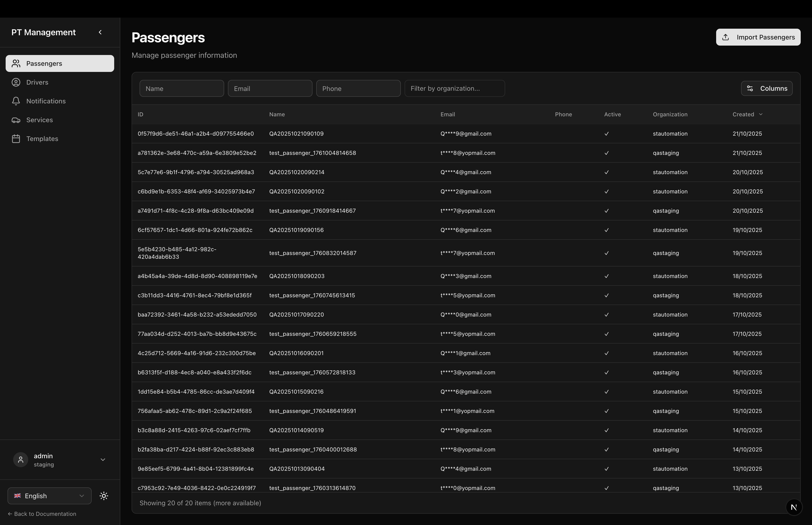Click the Columns settings icon
Viewport: 812px width, 525px height.
(750, 88)
